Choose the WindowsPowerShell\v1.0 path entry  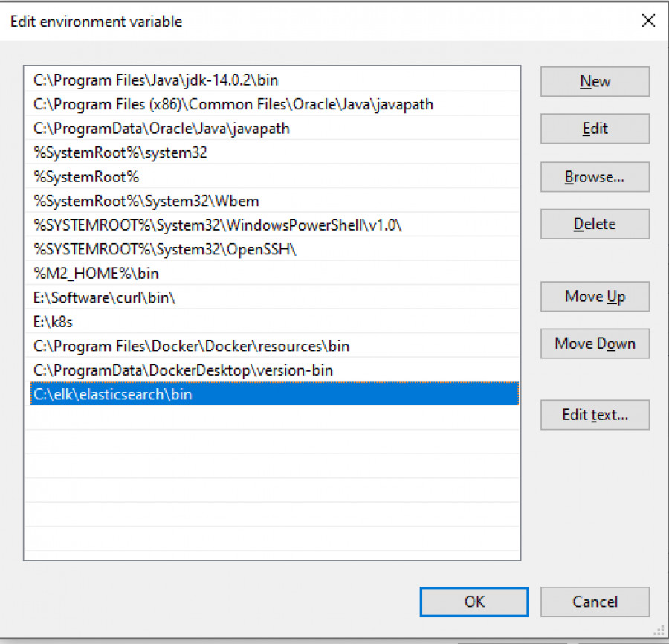(217, 225)
